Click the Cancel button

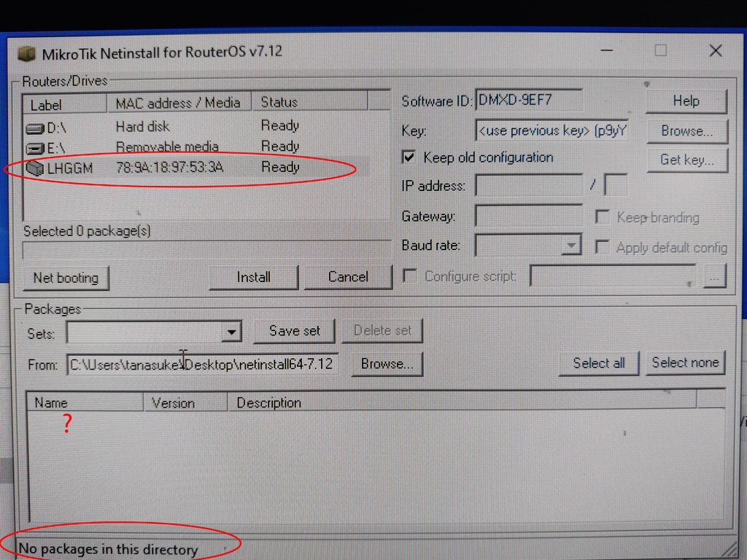coord(348,277)
